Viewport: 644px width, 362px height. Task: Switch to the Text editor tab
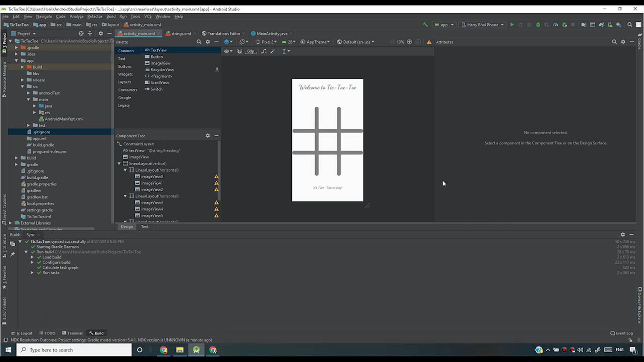coord(145,227)
